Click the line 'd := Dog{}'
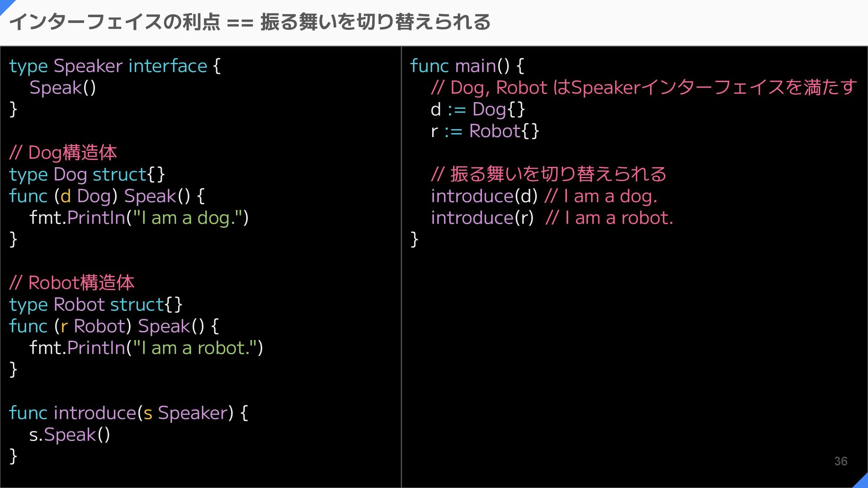Screen dimensions: 868x488 [478, 110]
